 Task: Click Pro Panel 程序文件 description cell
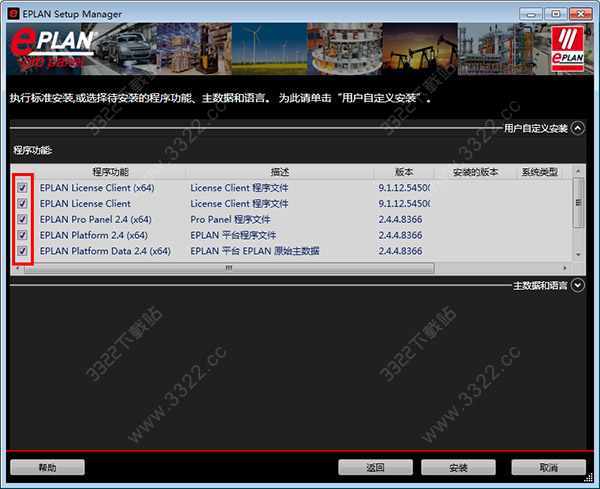[230, 219]
